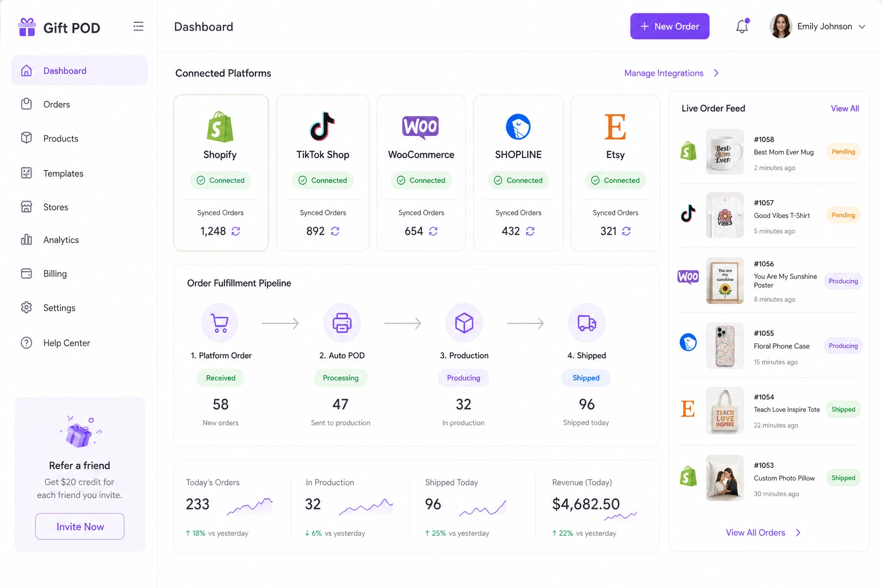Click the TikTok icon beside order #1057

[688, 214]
